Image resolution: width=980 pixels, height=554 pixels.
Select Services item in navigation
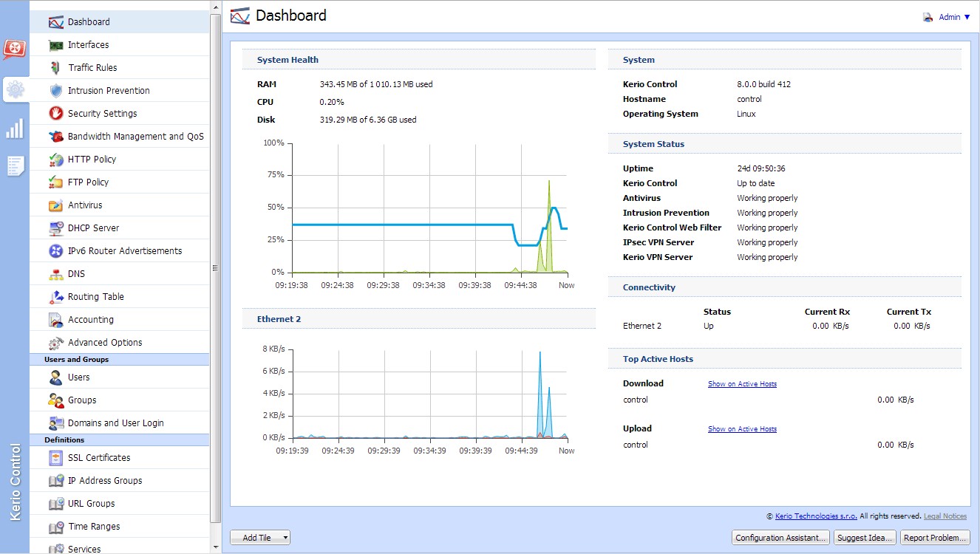(x=120, y=549)
